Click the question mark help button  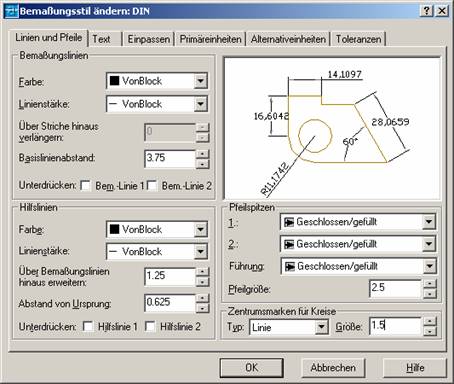[427, 11]
